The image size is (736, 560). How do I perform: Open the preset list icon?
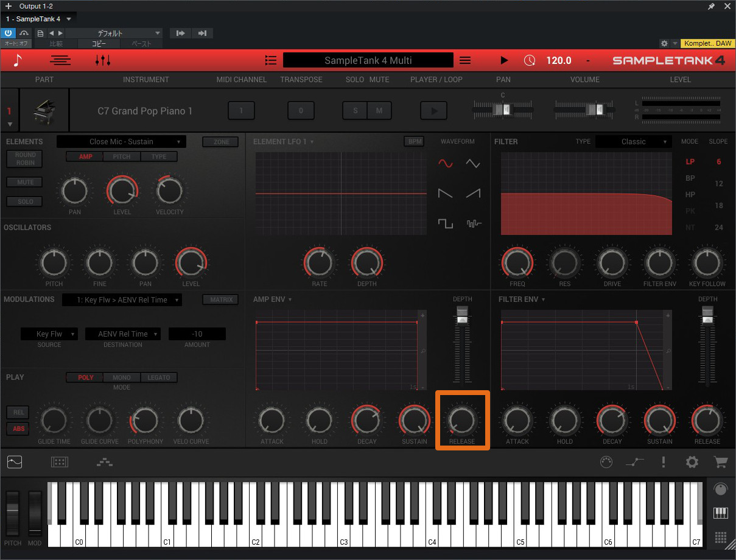tap(271, 60)
